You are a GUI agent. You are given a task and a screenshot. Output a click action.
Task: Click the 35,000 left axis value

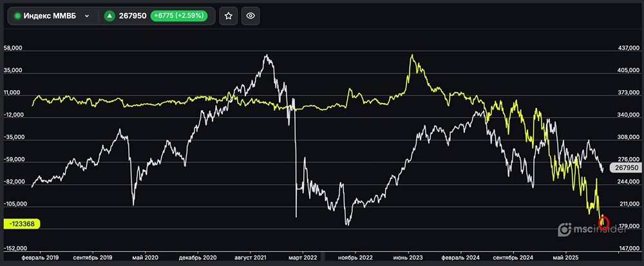pyautogui.click(x=13, y=71)
